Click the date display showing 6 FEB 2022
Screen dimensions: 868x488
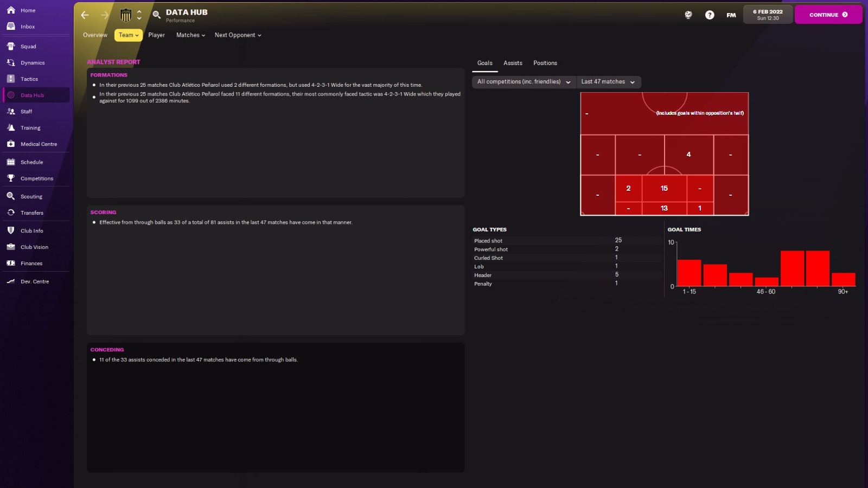tap(768, 15)
